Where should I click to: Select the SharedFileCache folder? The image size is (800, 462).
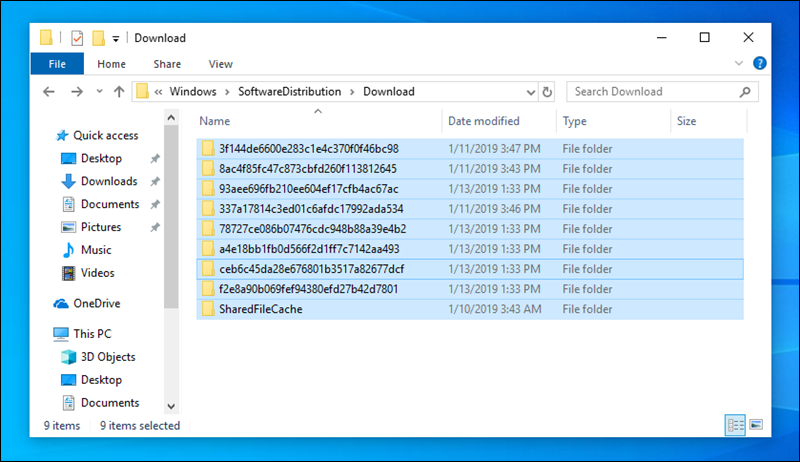pyautogui.click(x=469, y=309)
